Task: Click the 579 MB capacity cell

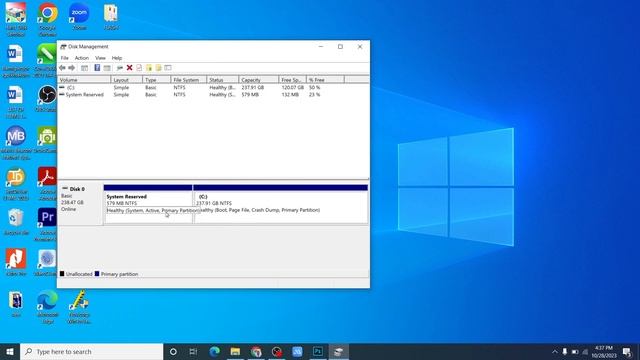Action: (x=250, y=94)
